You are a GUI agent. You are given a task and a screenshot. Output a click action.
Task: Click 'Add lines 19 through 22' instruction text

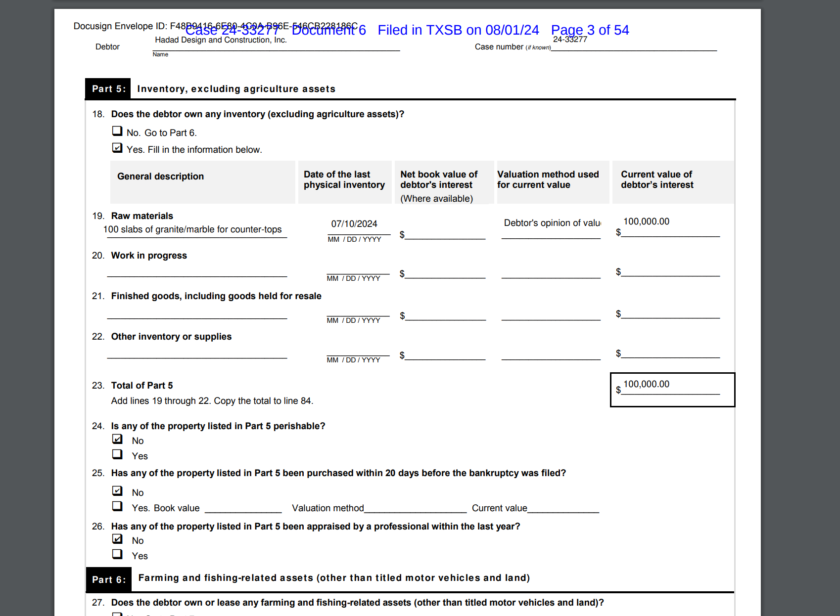[x=212, y=401]
